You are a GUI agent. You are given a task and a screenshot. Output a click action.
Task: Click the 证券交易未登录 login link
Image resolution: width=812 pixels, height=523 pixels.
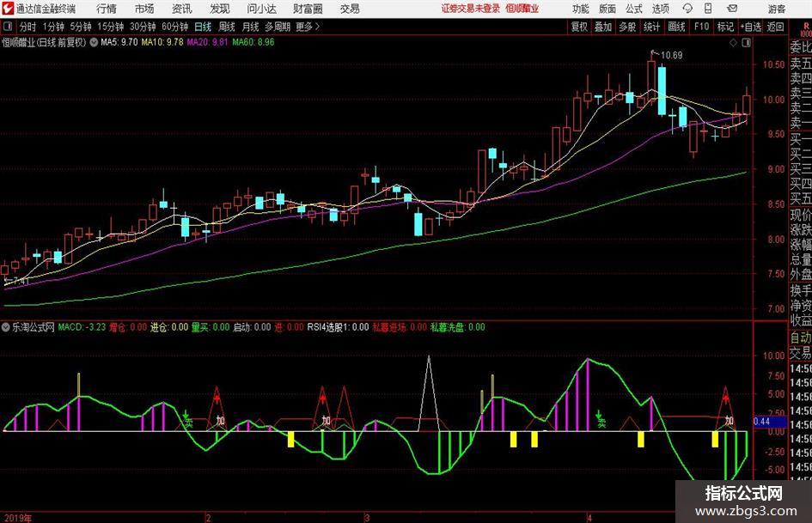tap(471, 9)
